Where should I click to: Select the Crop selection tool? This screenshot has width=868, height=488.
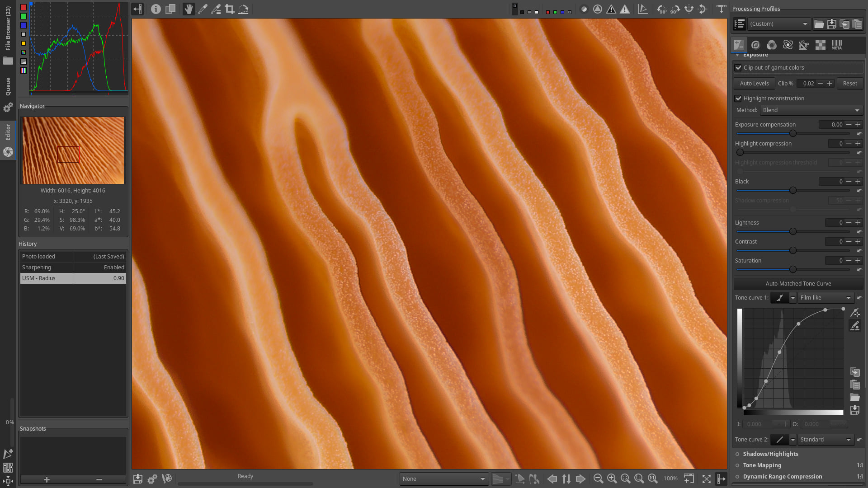coord(230,9)
